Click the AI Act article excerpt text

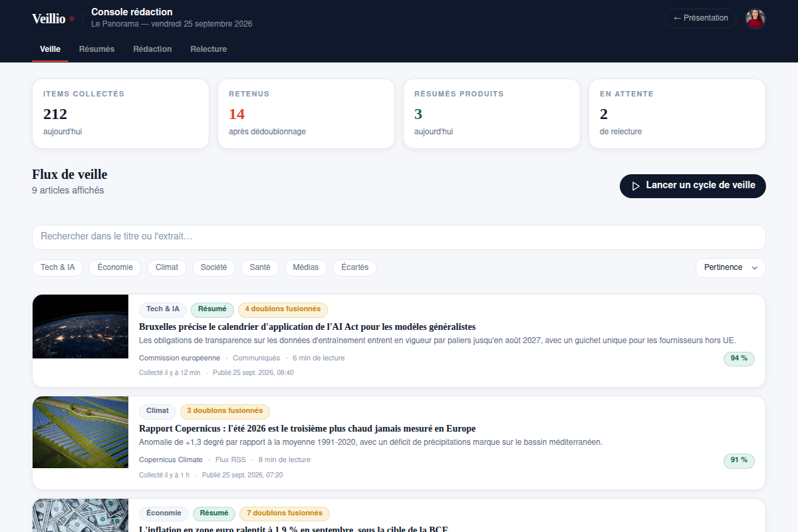tap(438, 340)
